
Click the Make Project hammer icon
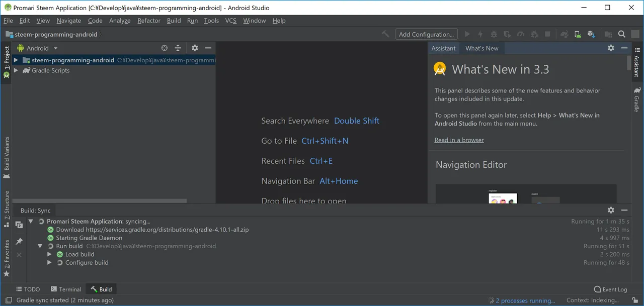coord(385,34)
